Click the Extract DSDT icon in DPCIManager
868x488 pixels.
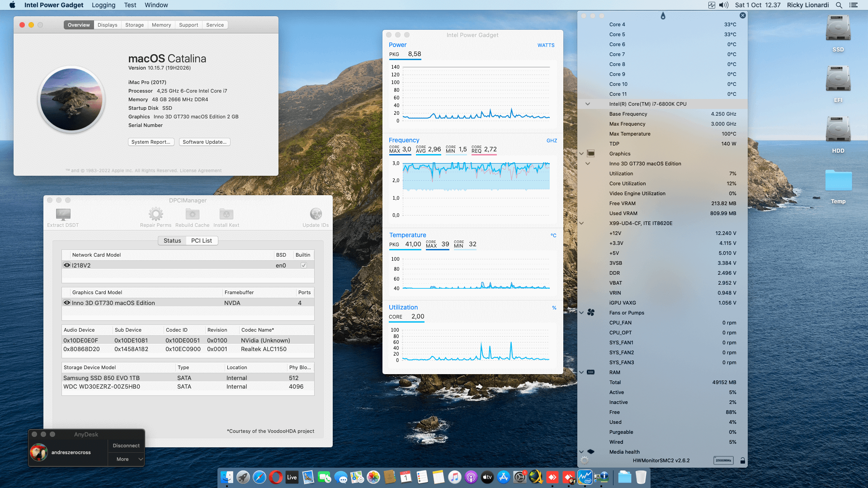[63, 214]
